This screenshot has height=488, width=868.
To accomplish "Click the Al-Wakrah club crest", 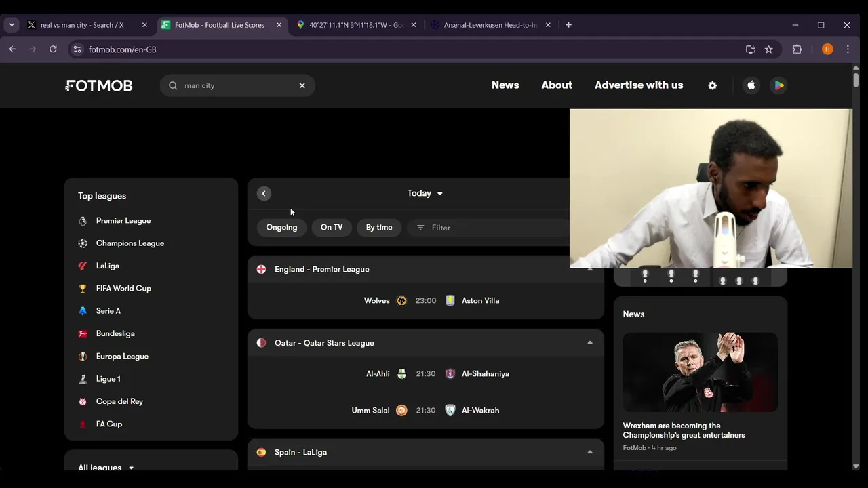I will (x=450, y=410).
